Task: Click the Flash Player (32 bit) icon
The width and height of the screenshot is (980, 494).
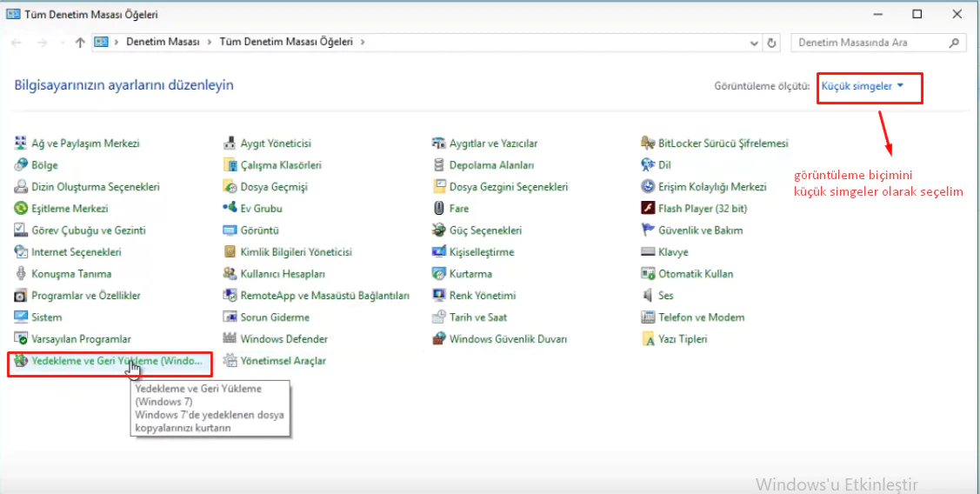Action: [x=648, y=209]
